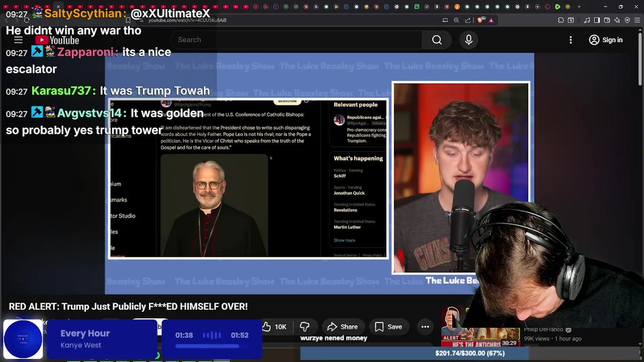Open the Brave Wallet icon
Viewport: 644px width, 362px height.
pyautogui.click(x=607, y=20)
